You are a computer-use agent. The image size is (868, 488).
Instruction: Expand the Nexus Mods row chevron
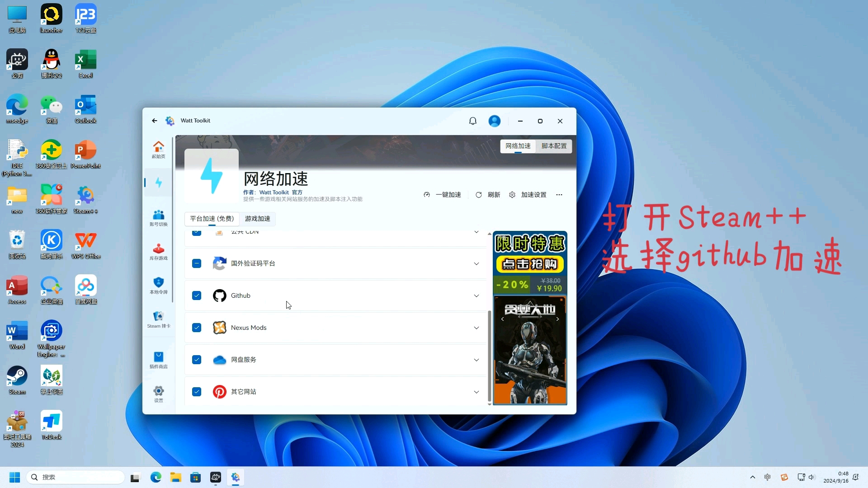click(476, 328)
